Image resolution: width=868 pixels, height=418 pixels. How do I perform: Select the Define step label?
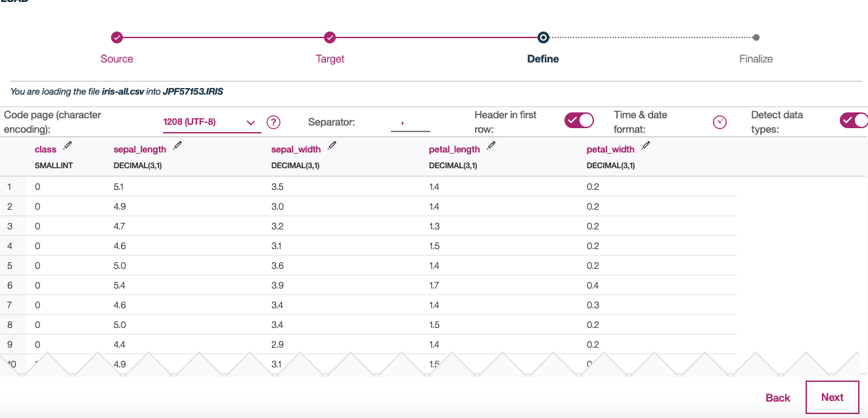point(543,59)
